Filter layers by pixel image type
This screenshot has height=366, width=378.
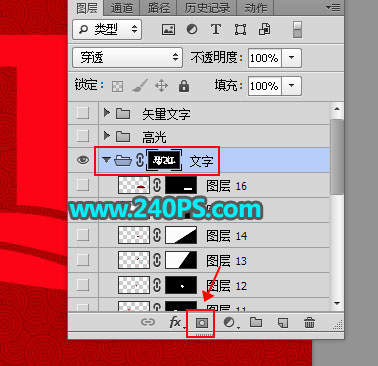pos(168,30)
